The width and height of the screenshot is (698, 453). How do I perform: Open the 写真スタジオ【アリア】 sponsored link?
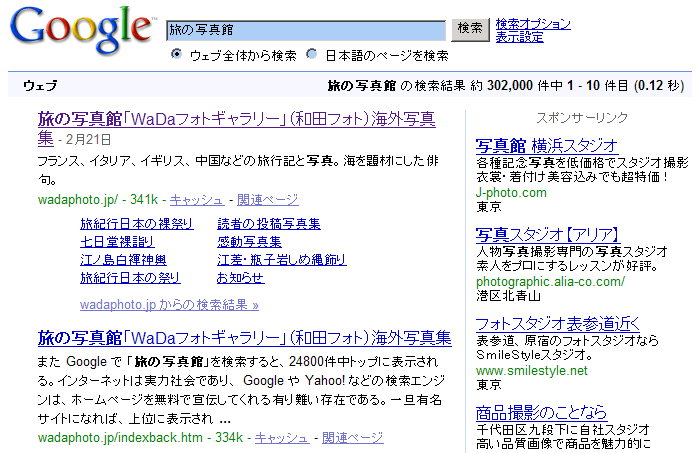pos(548,235)
